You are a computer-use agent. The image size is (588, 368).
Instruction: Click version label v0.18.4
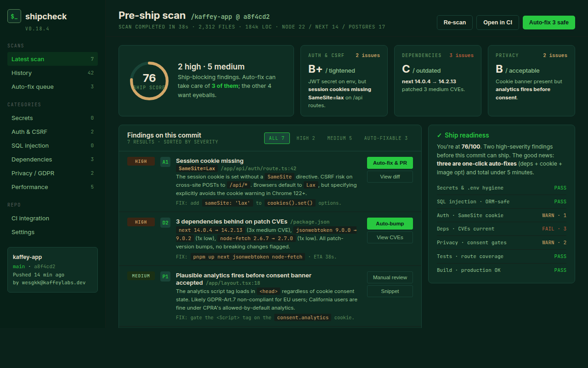[37, 29]
